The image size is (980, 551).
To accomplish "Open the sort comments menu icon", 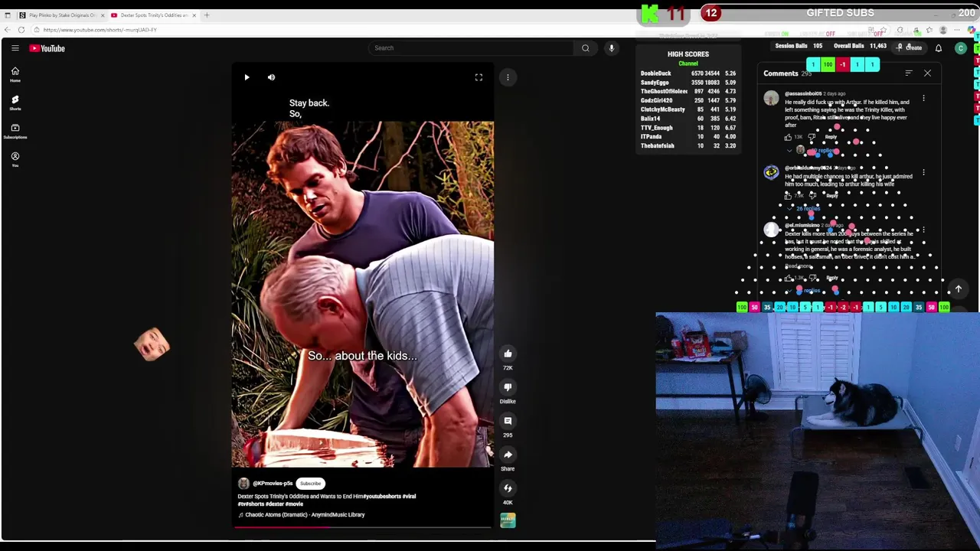I will coord(909,73).
